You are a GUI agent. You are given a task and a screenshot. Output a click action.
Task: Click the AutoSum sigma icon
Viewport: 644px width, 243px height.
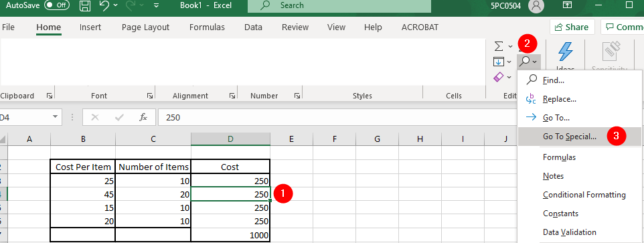(499, 46)
